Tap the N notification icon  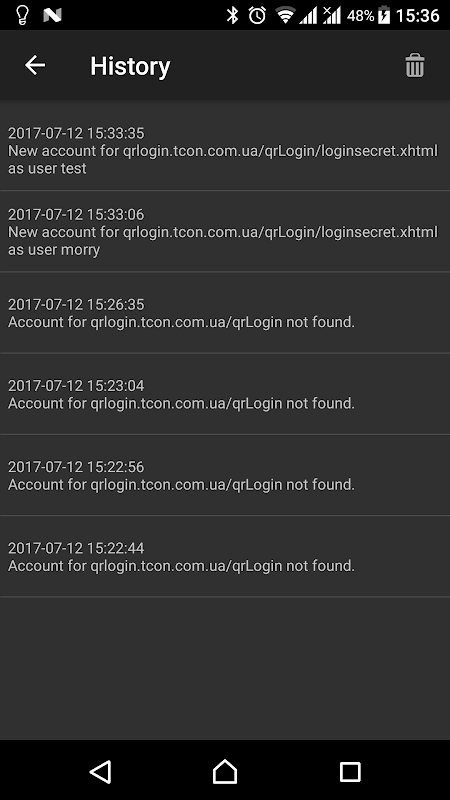pyautogui.click(x=53, y=15)
